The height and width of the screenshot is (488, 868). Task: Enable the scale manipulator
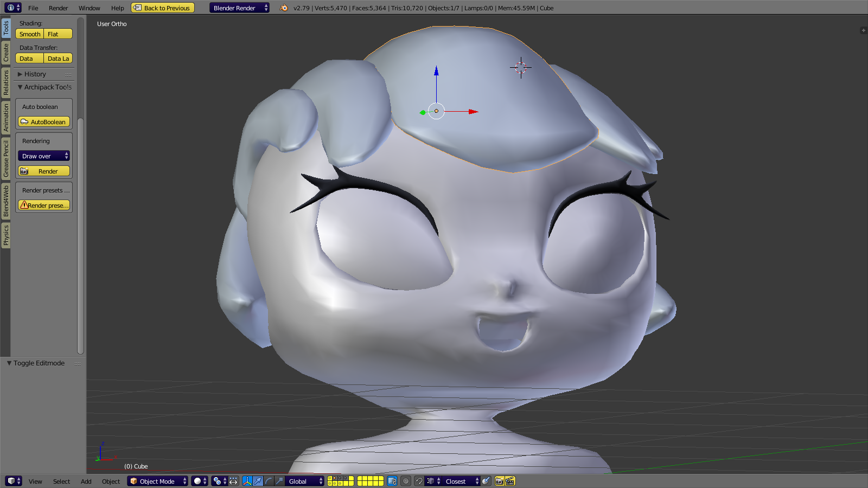pos(279,481)
